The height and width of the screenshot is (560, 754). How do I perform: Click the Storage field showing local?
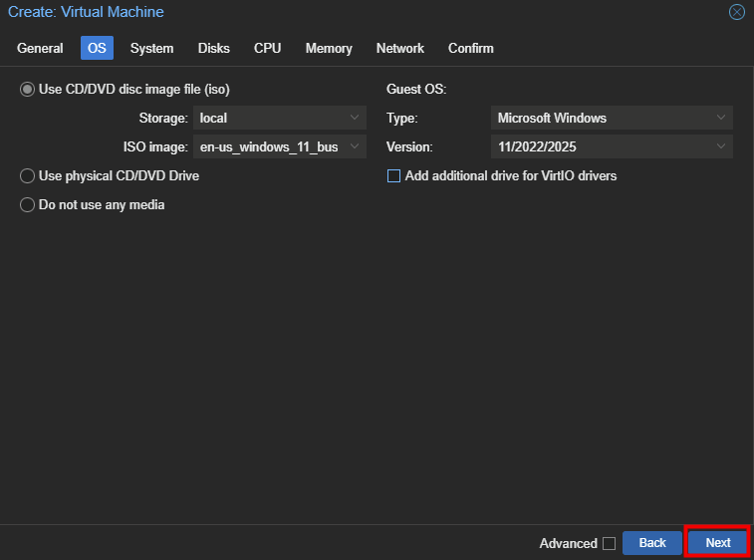coord(279,118)
